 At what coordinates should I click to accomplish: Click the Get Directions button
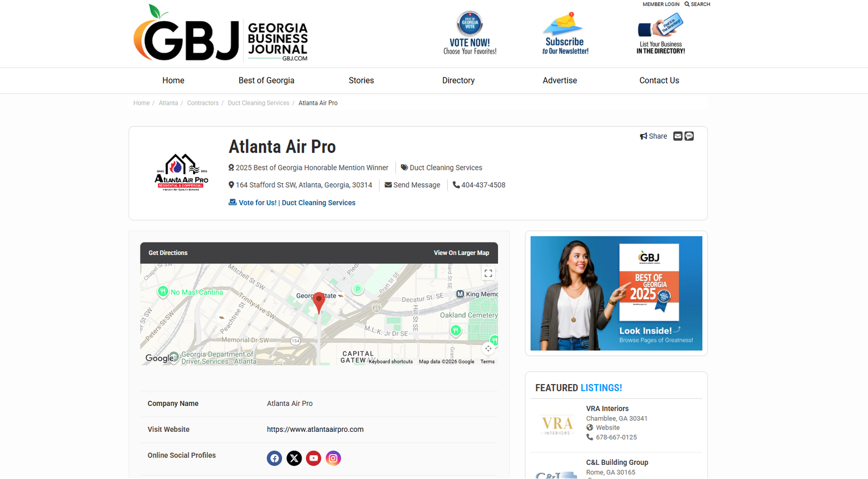pos(168,253)
